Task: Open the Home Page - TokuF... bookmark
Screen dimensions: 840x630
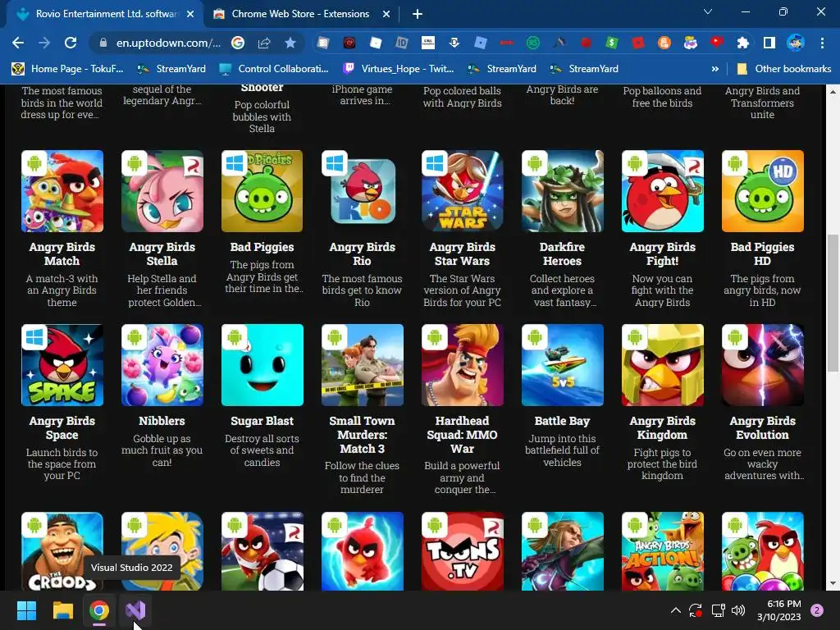Action: [67, 69]
